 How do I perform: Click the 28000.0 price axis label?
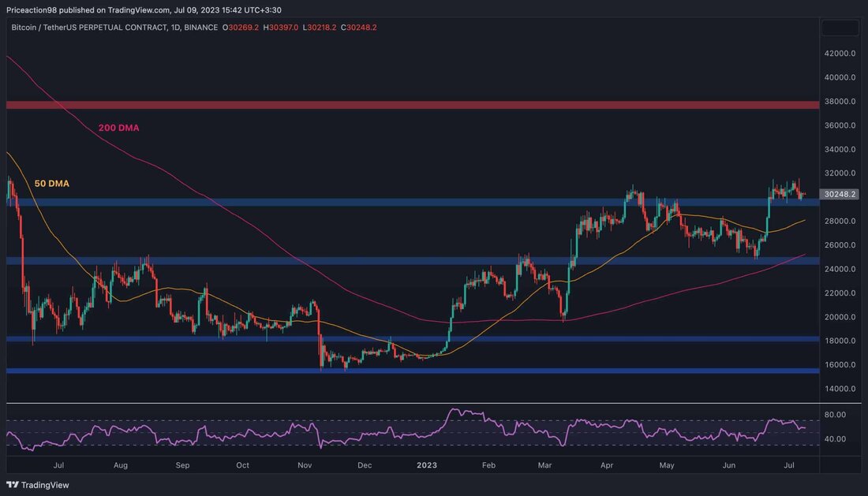pyautogui.click(x=840, y=221)
